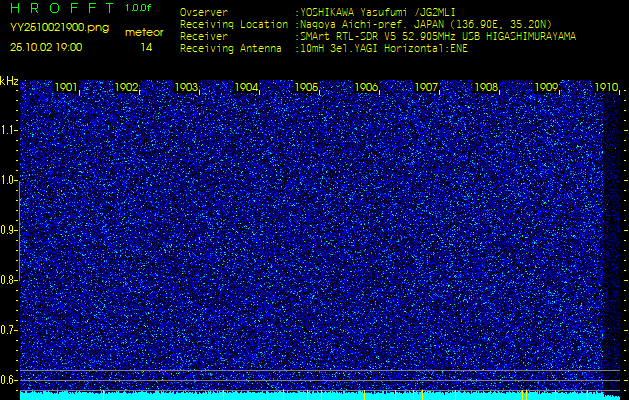Click the 1901 time marker
This screenshot has width=629, height=400.
[x=66, y=87]
